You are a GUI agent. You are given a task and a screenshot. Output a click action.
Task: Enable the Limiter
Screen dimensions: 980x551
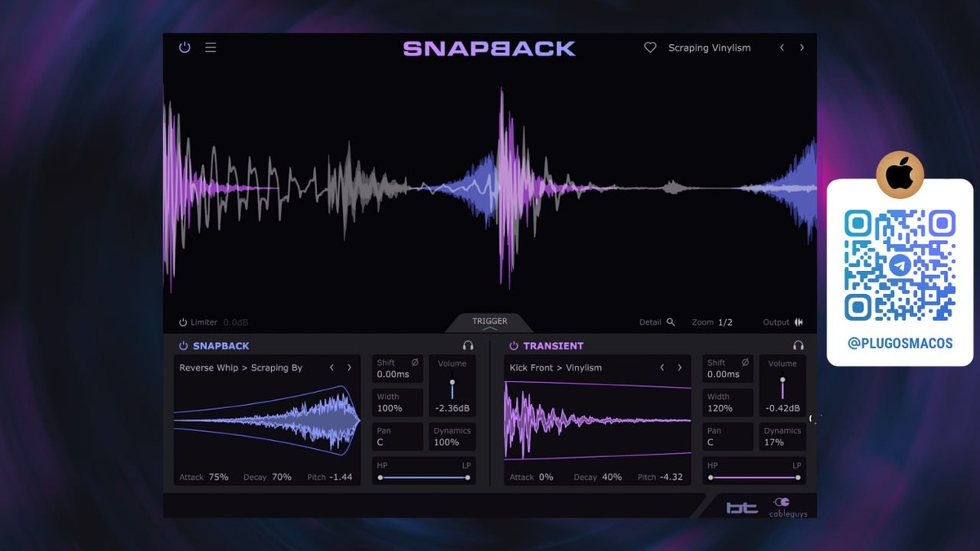click(x=183, y=322)
